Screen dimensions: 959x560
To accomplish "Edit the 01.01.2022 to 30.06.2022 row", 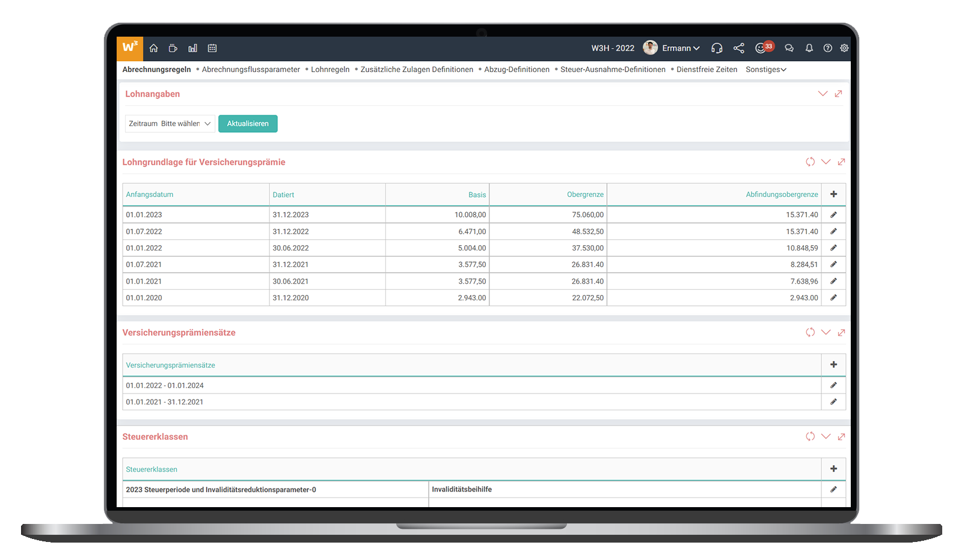I will pos(833,248).
